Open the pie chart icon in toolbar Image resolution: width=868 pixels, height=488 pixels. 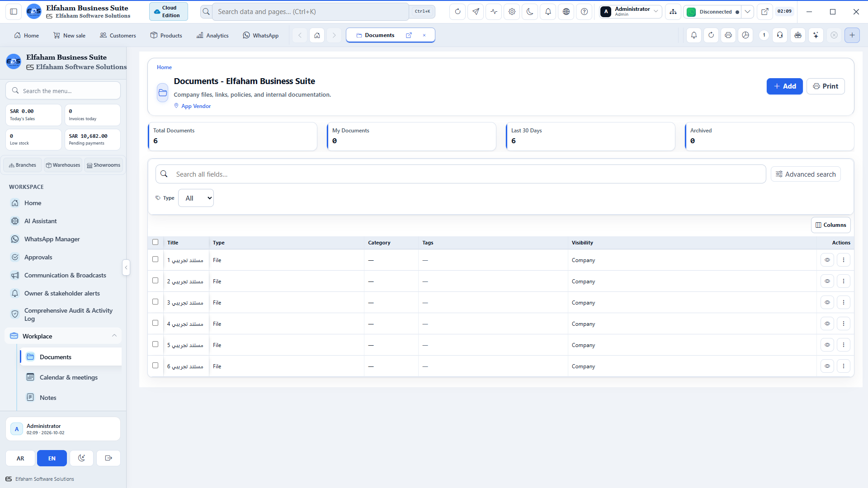coord(745,35)
